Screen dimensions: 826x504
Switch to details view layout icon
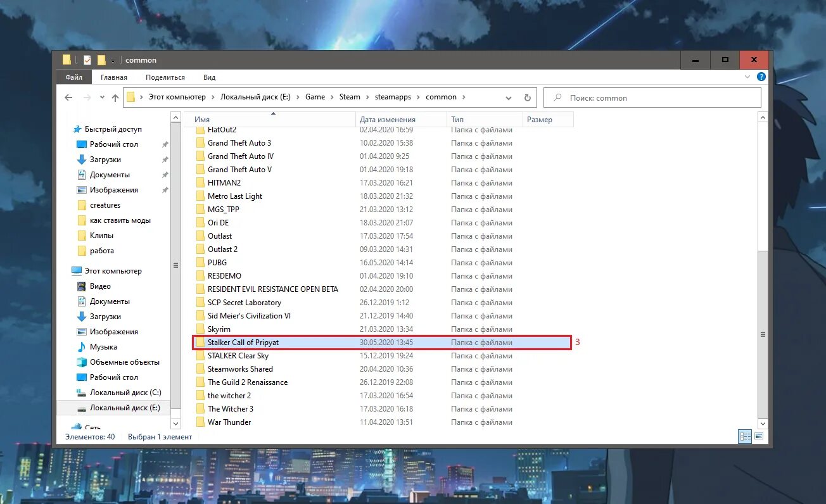[x=745, y=436]
